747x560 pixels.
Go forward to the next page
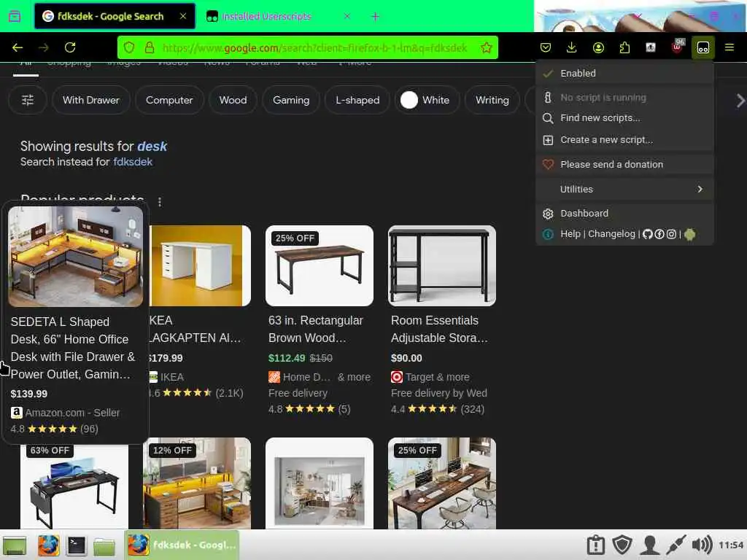pos(43,47)
